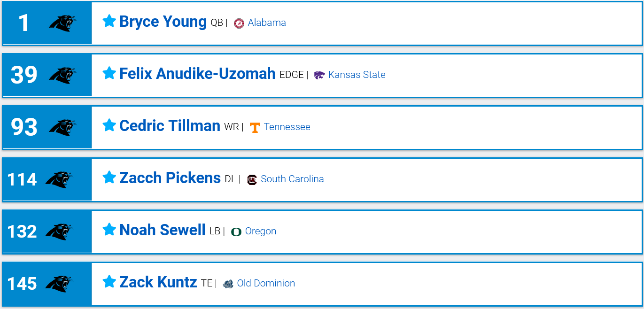
Task: Select the pick 114 number tile
Action: point(47,179)
